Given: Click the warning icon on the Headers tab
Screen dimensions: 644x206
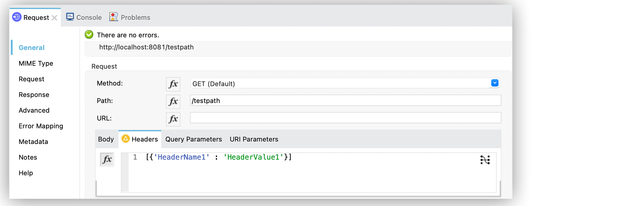Looking at the screenshot, I should pyautogui.click(x=125, y=139).
